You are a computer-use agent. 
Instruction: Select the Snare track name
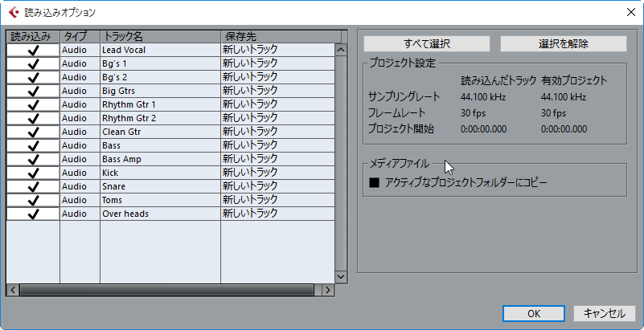(x=114, y=186)
